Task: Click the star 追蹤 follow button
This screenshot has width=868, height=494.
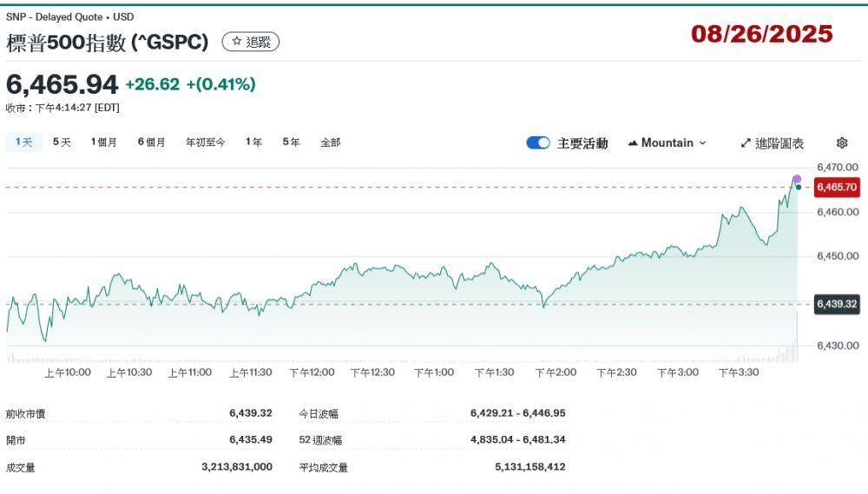Action: (x=251, y=42)
